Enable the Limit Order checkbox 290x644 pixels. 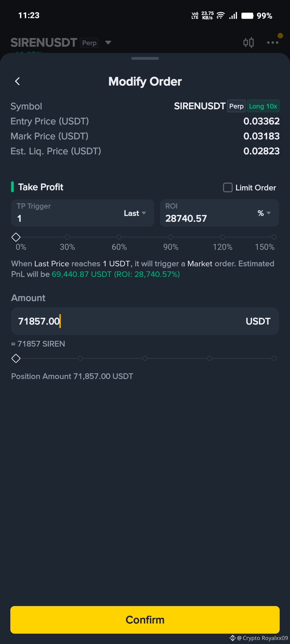[x=227, y=187]
